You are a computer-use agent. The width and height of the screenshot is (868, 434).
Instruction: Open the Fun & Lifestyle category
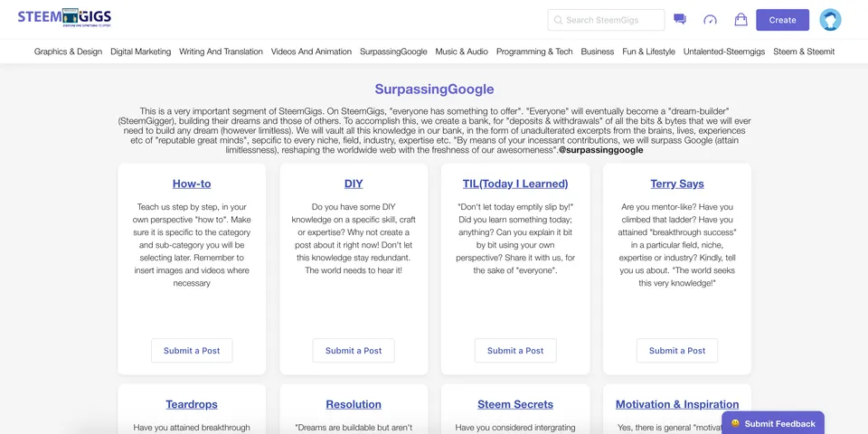[x=649, y=52]
